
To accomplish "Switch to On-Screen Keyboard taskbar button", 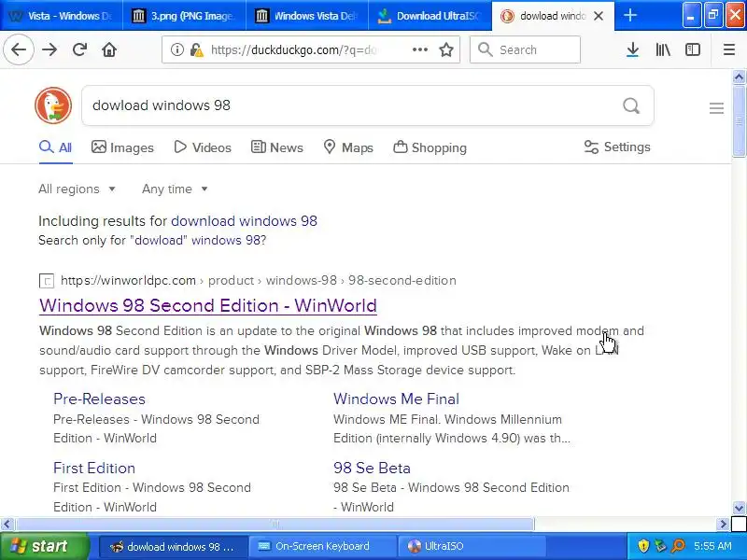I will point(322,546).
